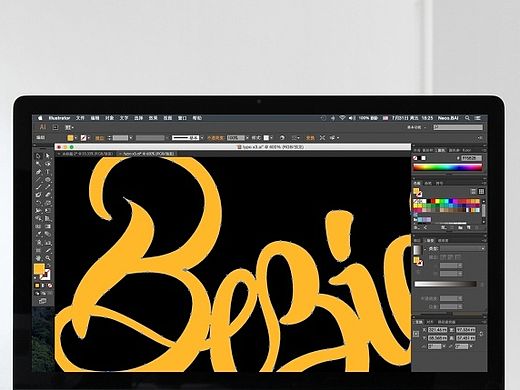Select the Type (T) tool
Image resolution: width=520 pixels, height=390 pixels.
pyautogui.click(x=48, y=172)
